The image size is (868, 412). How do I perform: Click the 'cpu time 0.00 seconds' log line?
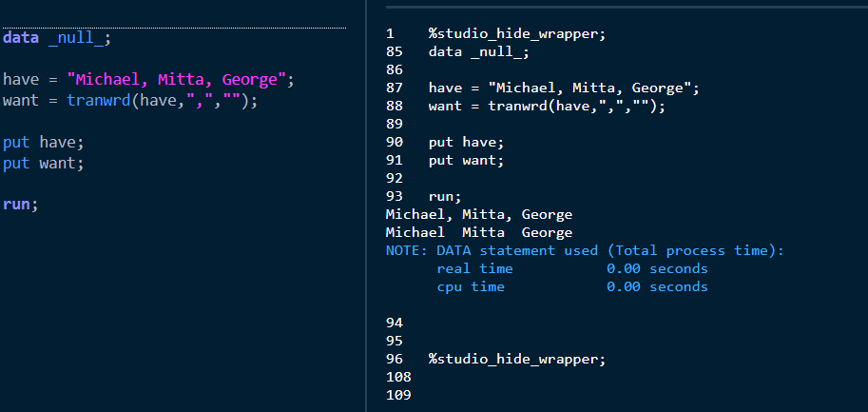tap(571, 286)
